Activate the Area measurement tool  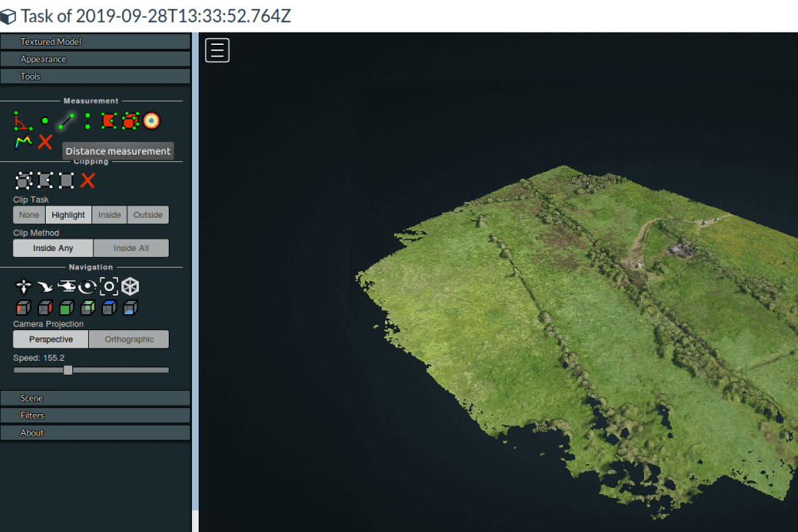click(109, 121)
